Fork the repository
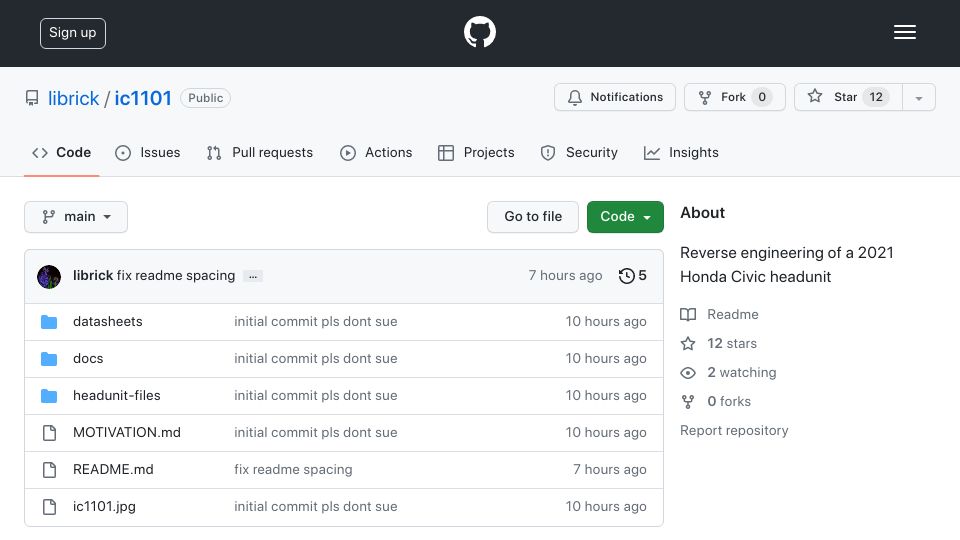Screen dimensions: 960x540 pos(735,97)
